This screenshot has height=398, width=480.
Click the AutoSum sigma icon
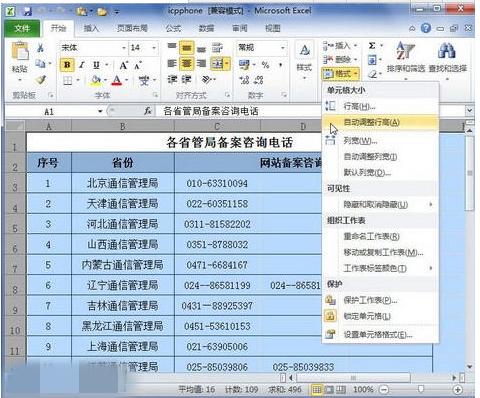(372, 46)
